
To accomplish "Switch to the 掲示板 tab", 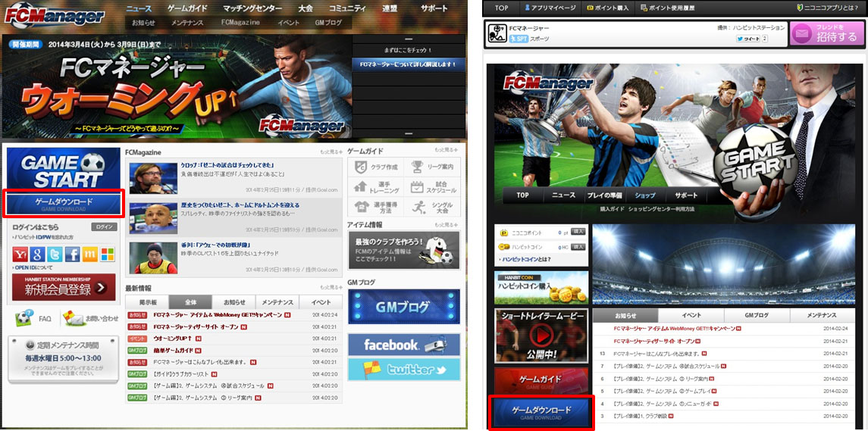I will [x=147, y=302].
